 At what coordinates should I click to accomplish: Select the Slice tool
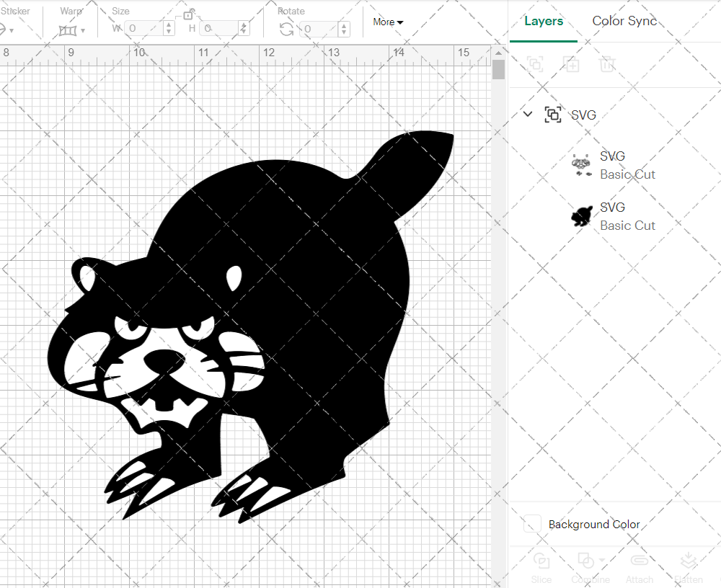541,566
